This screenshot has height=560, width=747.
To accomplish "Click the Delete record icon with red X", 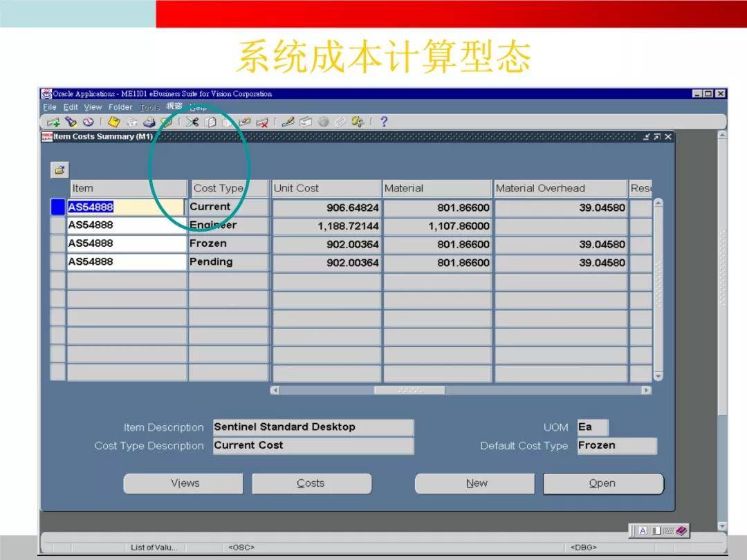I will [262, 122].
